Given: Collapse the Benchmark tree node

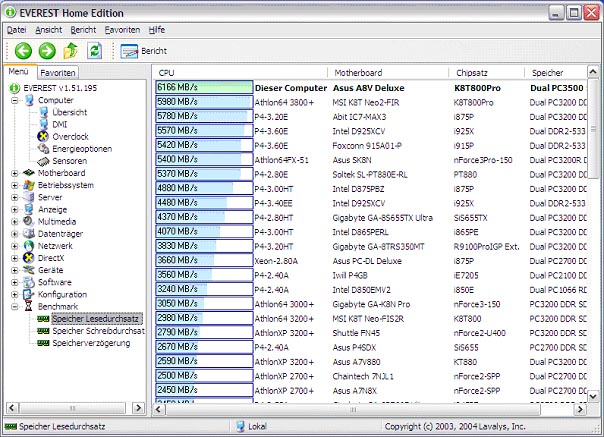Looking at the screenshot, I should pyautogui.click(x=15, y=307).
